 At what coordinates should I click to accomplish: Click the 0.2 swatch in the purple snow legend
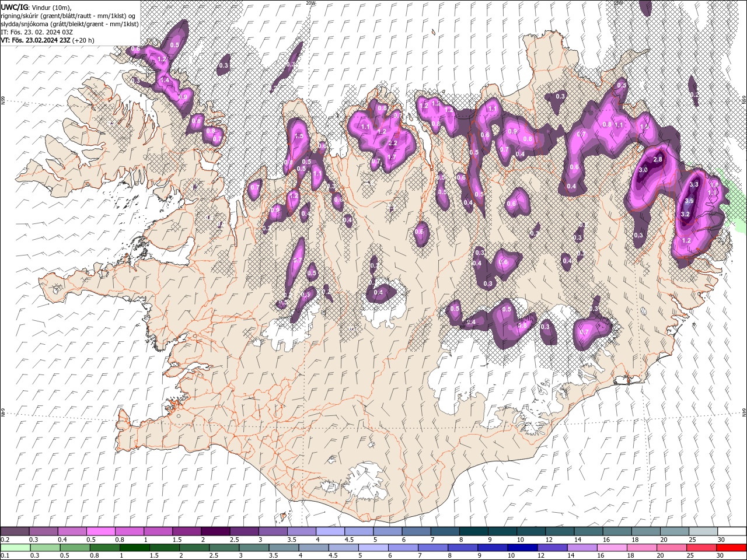pos(15,531)
